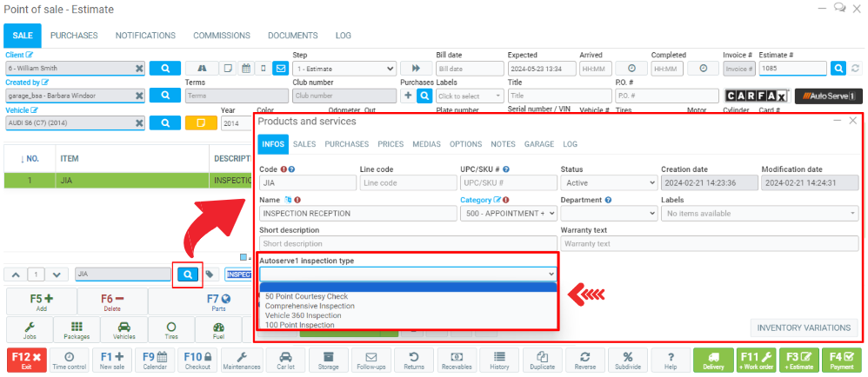The height and width of the screenshot is (377, 868).
Task: Click the refresh icon beside Estimate number
Action: click(x=855, y=68)
